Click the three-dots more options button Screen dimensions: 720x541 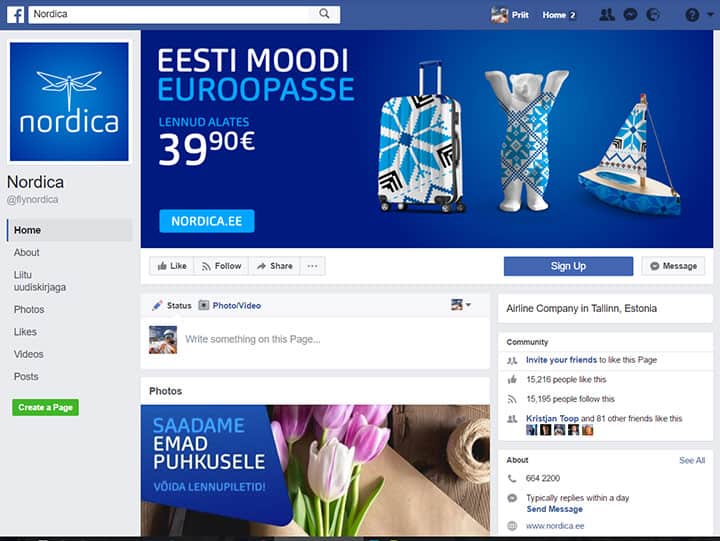[x=312, y=266]
